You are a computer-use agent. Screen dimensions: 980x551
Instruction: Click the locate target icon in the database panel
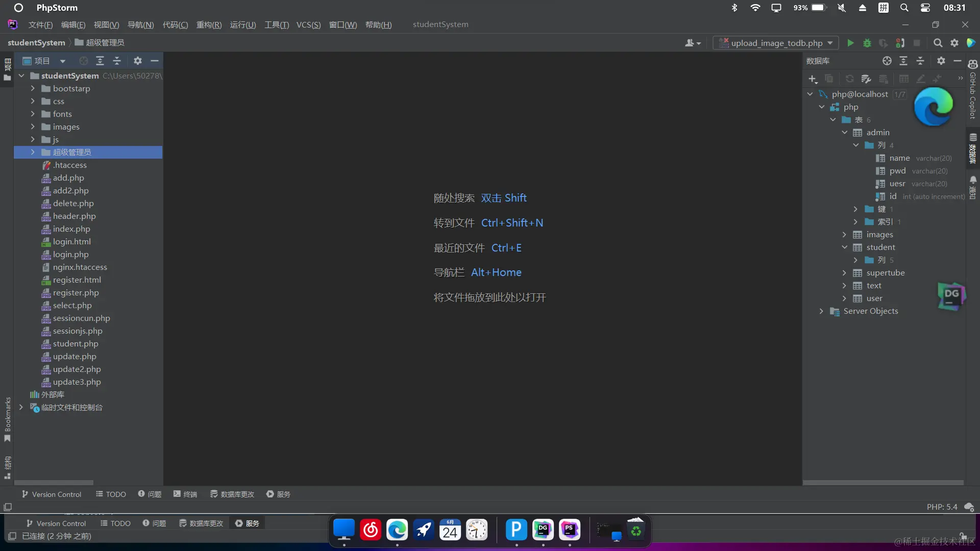[887, 61]
